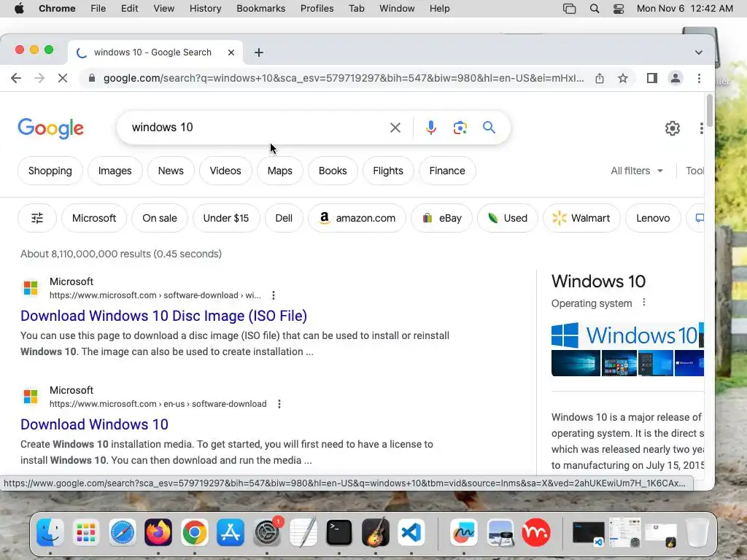Click the Chrome address bar URL
The width and height of the screenshot is (747, 560).
pyautogui.click(x=344, y=78)
